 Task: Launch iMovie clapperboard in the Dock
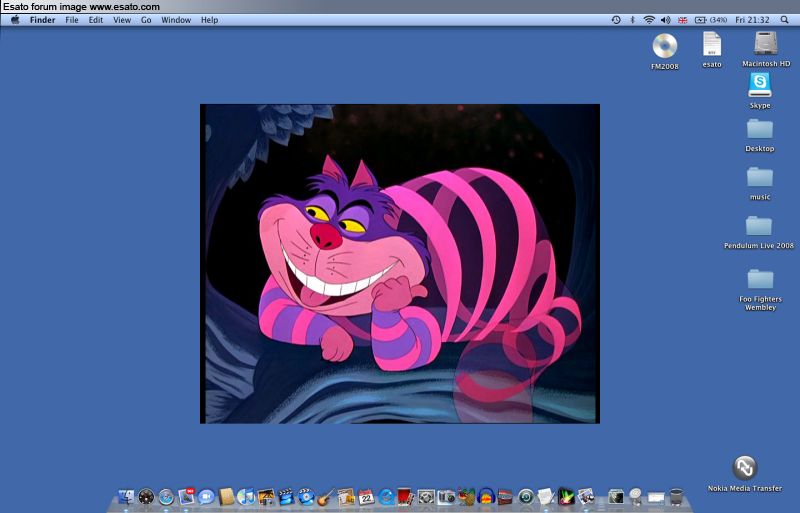point(286,497)
